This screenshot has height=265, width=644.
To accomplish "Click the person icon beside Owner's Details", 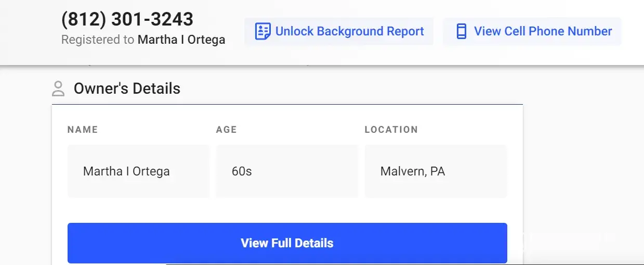I will 58,89.
